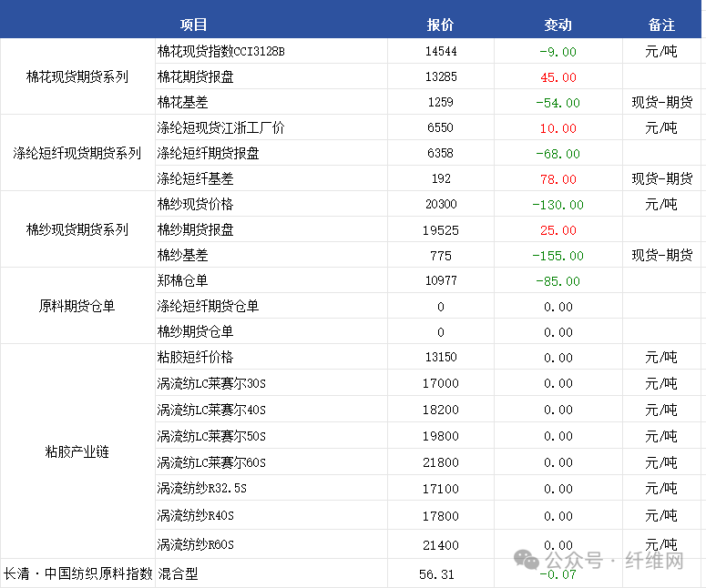Select the 棉花期货报盘 row label

coord(196,77)
